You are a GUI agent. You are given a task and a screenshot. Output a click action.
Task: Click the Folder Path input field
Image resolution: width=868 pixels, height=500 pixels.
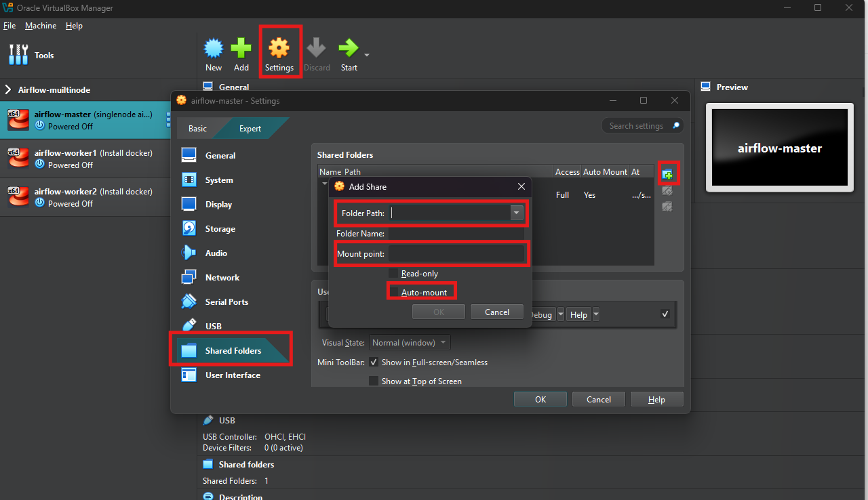[449, 213]
